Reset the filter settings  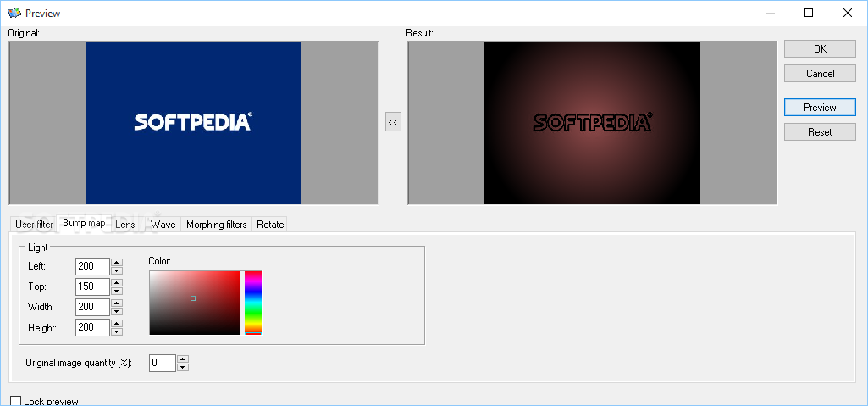(820, 132)
